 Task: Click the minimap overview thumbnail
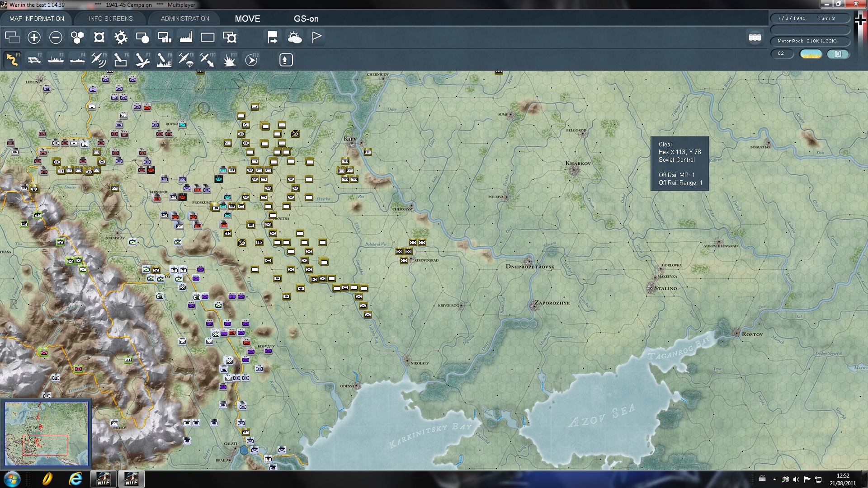46,434
